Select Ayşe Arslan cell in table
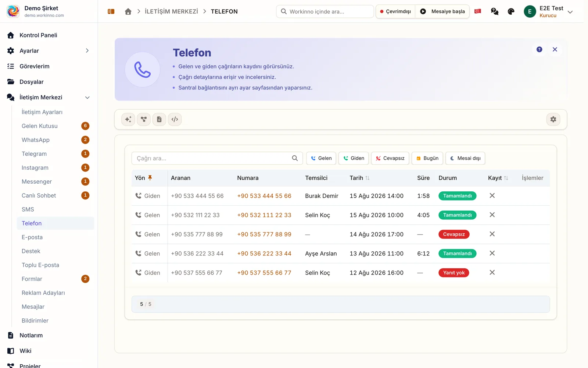588x368 pixels. click(x=321, y=254)
